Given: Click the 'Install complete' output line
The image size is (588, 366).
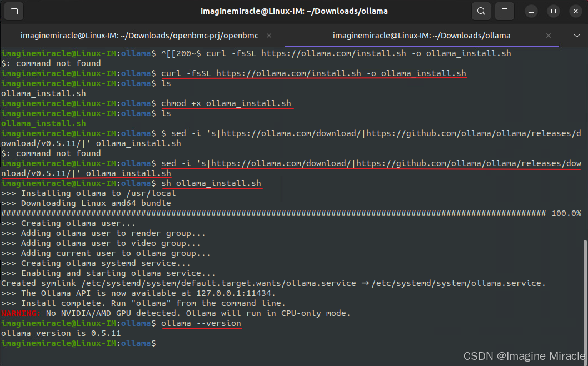Looking at the screenshot, I should click(143, 303).
